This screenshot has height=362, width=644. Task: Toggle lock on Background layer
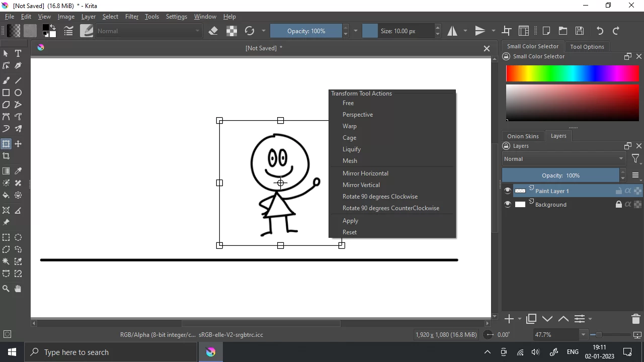point(619,204)
